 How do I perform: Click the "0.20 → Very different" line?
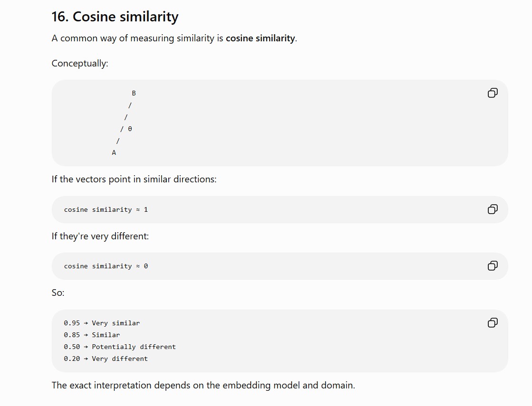coord(106,359)
